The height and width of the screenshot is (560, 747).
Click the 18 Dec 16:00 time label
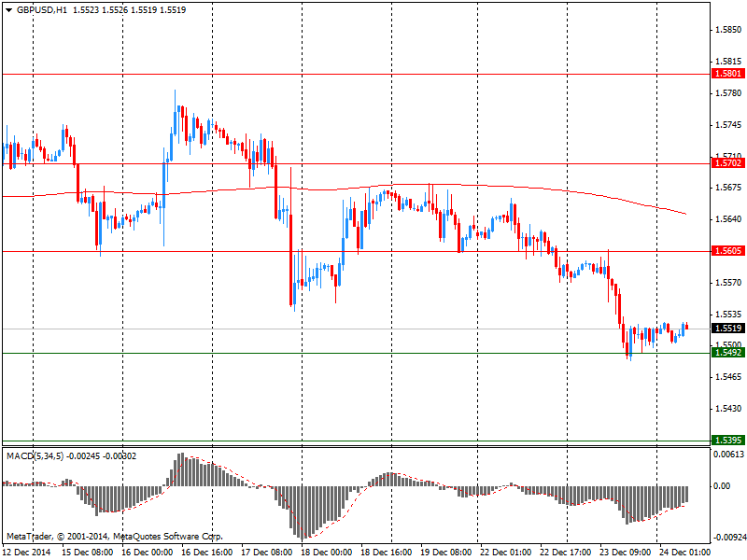386,553
